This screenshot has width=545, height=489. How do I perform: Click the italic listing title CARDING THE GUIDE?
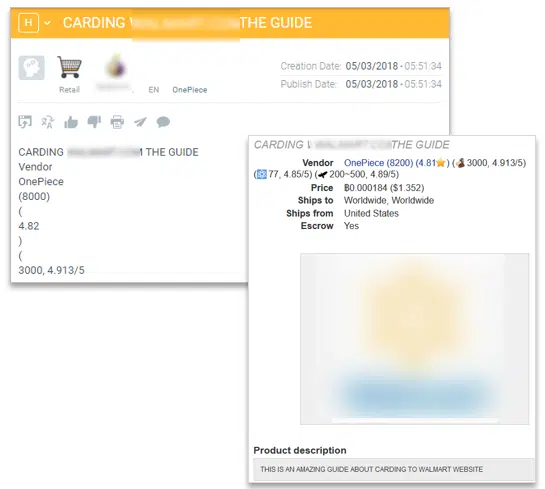[x=352, y=145]
